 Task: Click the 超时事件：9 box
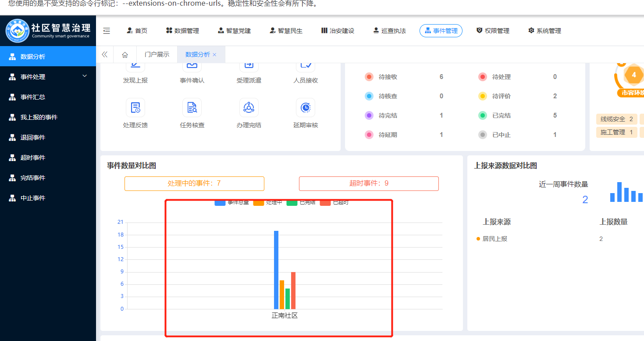pyautogui.click(x=369, y=183)
